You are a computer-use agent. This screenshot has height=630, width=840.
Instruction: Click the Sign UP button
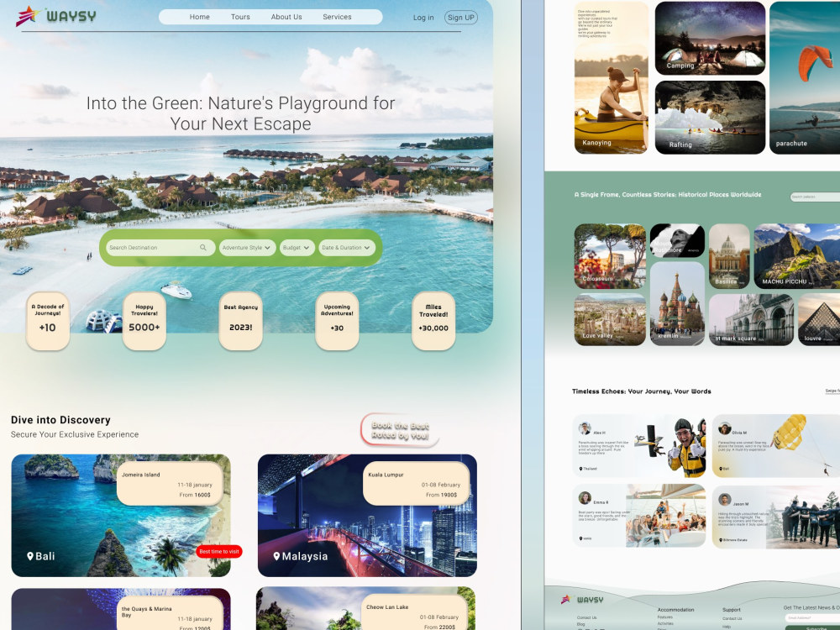click(460, 17)
